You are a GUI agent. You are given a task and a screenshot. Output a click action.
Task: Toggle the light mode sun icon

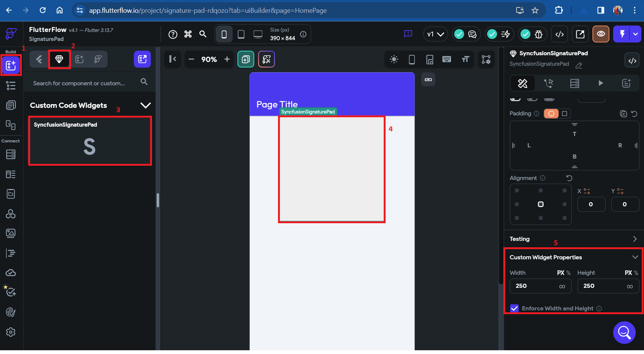(394, 59)
